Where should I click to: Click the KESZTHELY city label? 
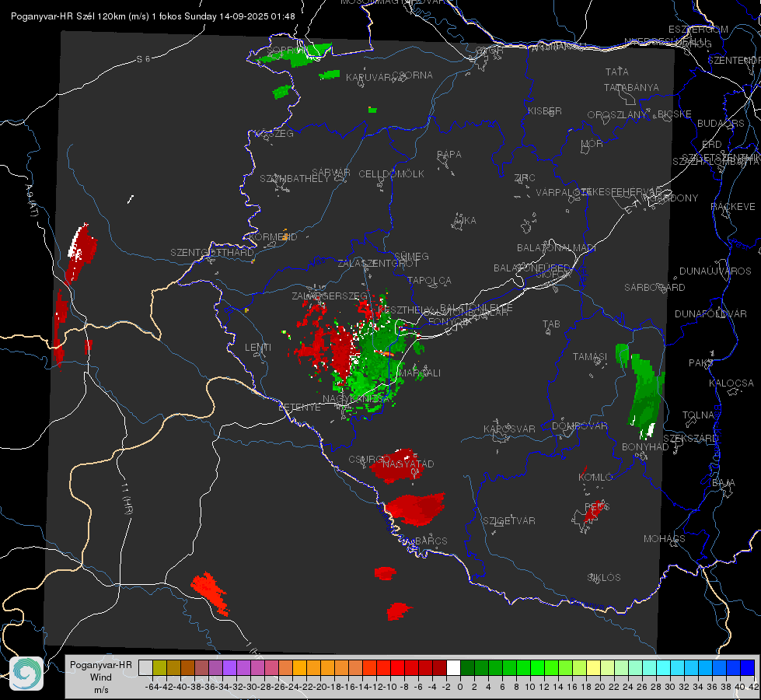coord(403,310)
